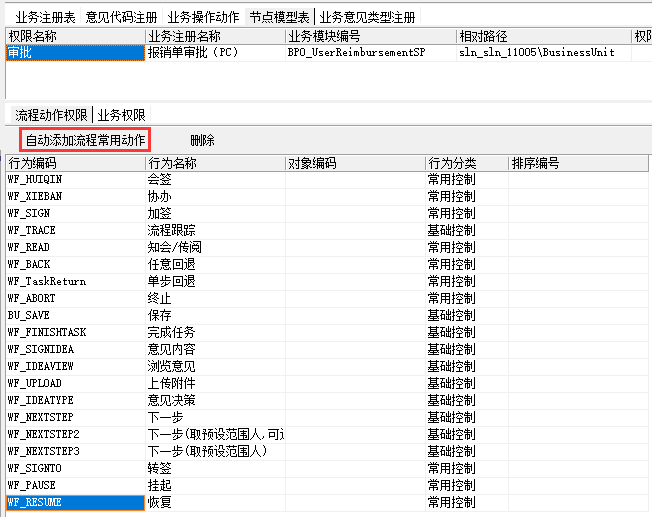
Task: Click the 业务注册名称 column header
Action: 215,36
